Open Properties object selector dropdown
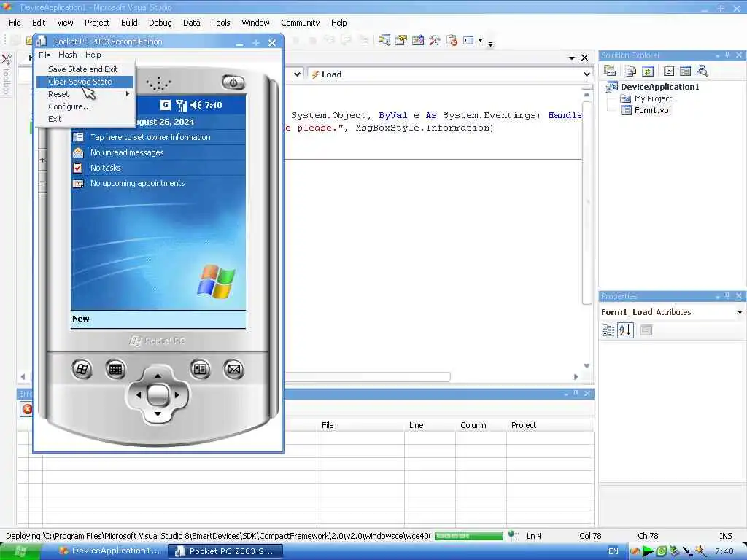The height and width of the screenshot is (560, 747). (x=740, y=312)
